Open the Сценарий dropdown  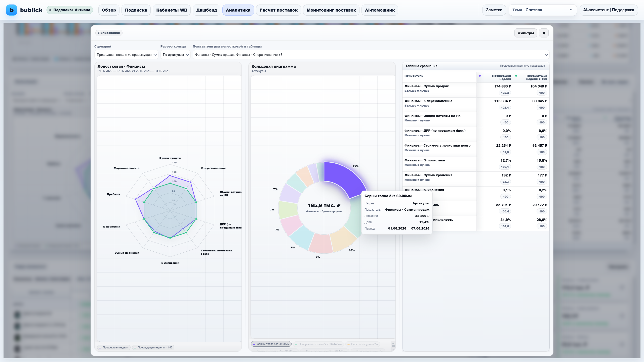(x=126, y=55)
